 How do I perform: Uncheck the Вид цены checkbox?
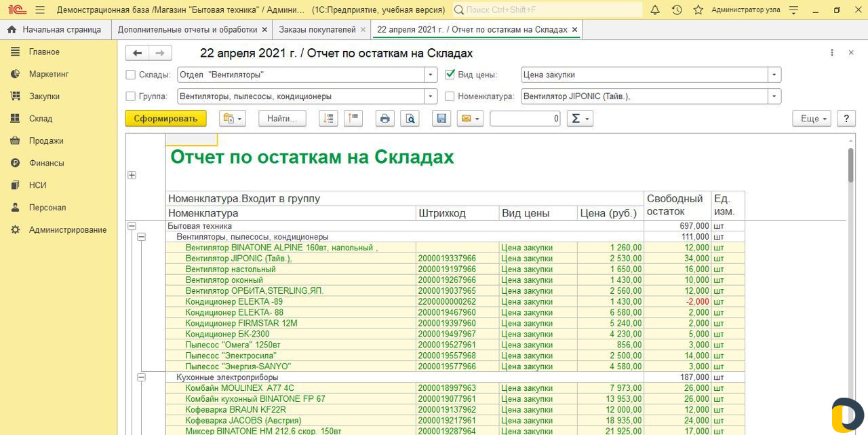click(450, 75)
